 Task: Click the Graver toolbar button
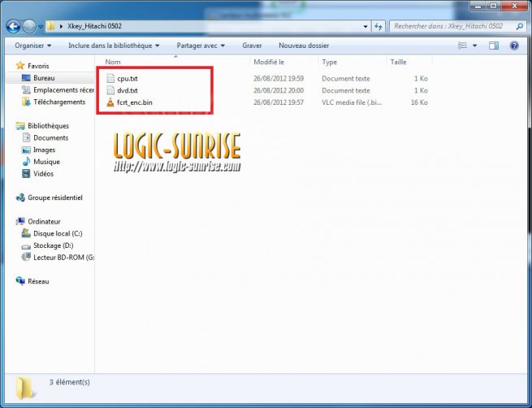pos(252,46)
